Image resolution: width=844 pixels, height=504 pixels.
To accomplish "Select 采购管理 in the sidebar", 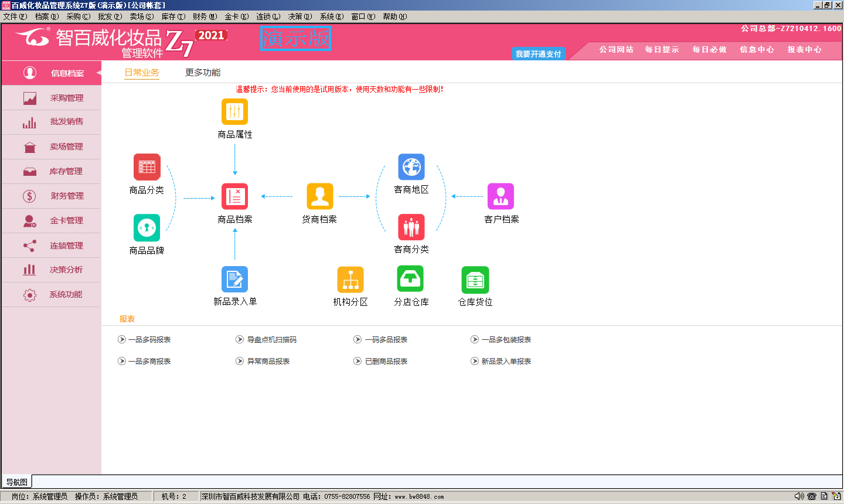I will point(66,98).
